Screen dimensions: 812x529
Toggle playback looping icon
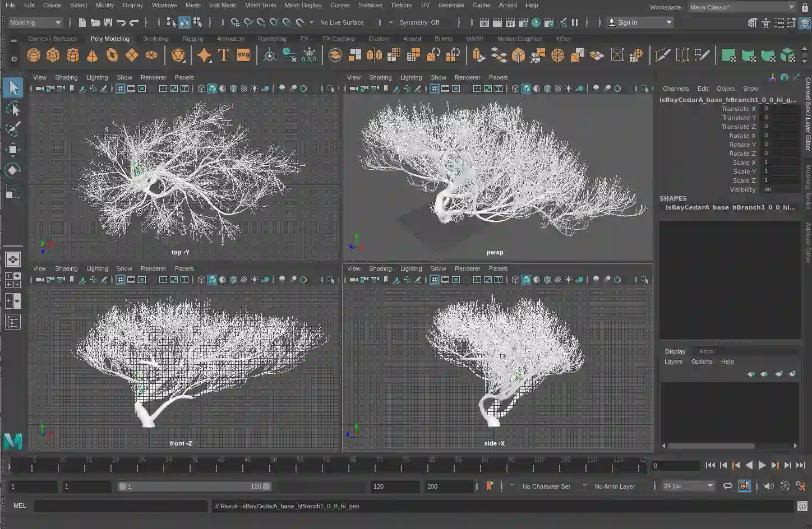(727, 486)
